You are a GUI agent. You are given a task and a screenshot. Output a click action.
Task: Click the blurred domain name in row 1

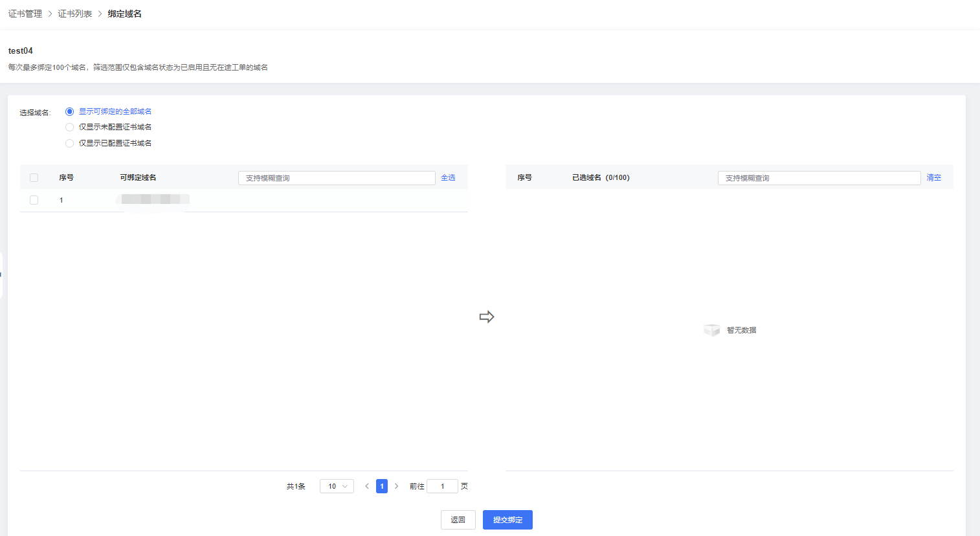(153, 199)
